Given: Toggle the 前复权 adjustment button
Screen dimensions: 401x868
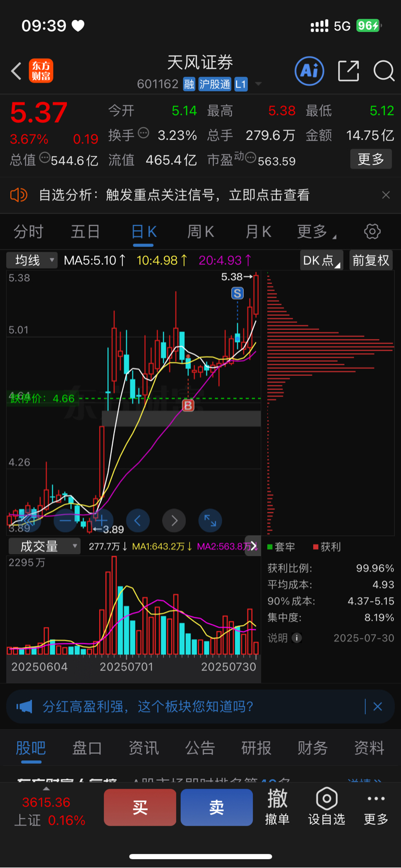Looking at the screenshot, I should 371,260.
